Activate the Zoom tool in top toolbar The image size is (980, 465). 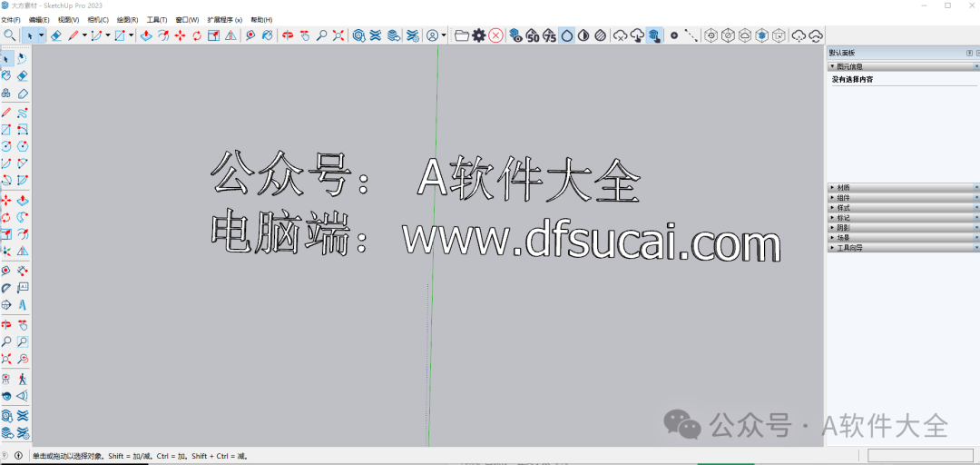click(x=321, y=35)
